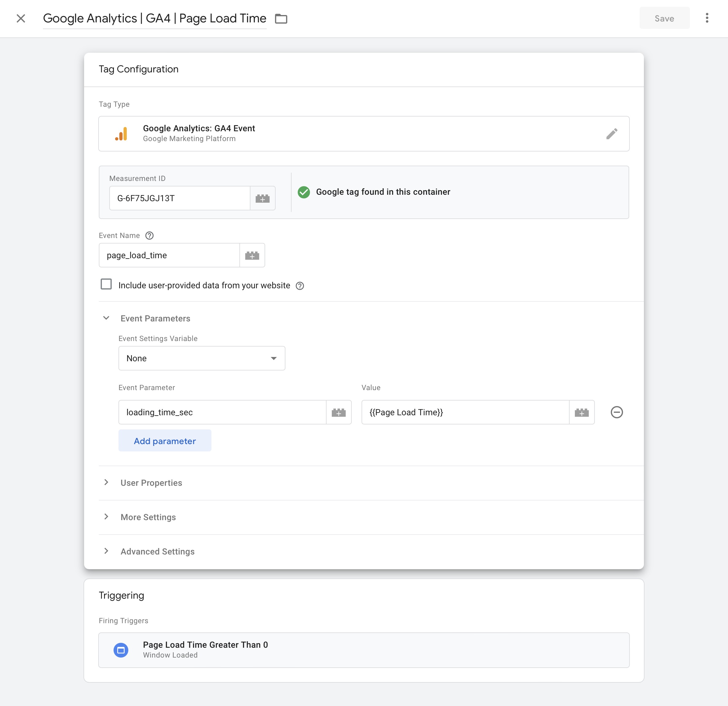Image resolution: width=728 pixels, height=706 pixels.
Task: Expand the More Settings section
Action: (x=106, y=517)
